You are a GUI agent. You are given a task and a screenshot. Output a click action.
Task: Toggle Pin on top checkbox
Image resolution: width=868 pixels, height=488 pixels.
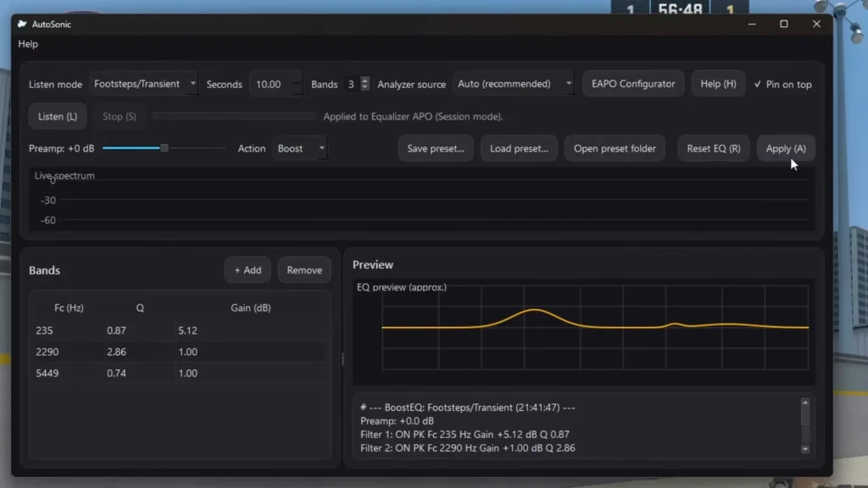782,84
